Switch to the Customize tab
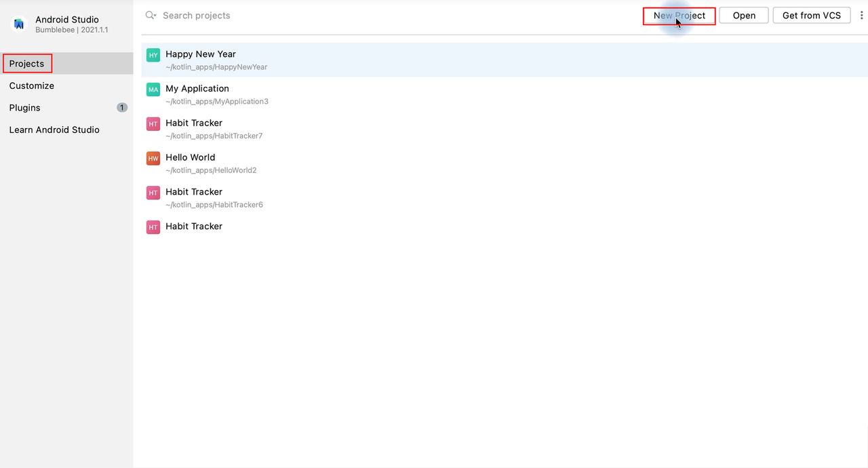 tap(66, 85)
